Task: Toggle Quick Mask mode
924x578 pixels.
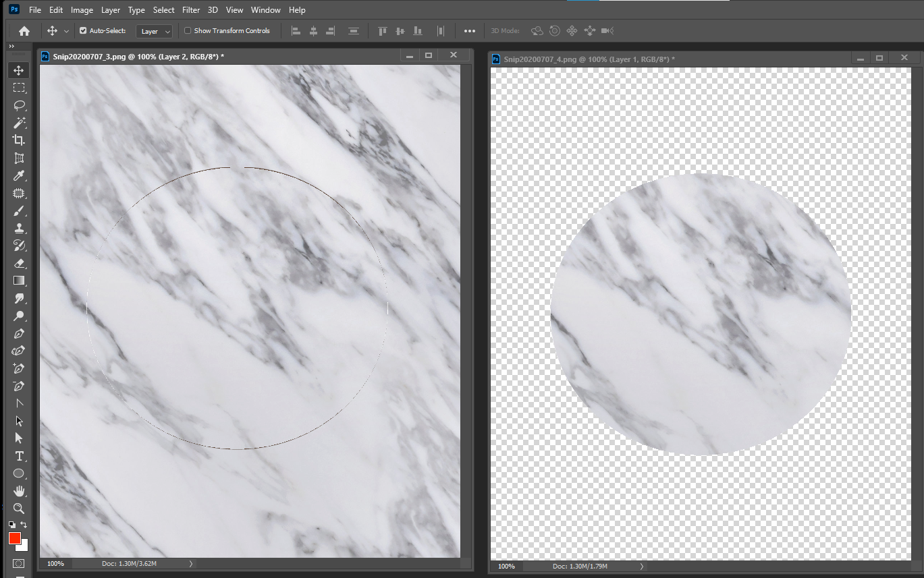Action: (18, 562)
